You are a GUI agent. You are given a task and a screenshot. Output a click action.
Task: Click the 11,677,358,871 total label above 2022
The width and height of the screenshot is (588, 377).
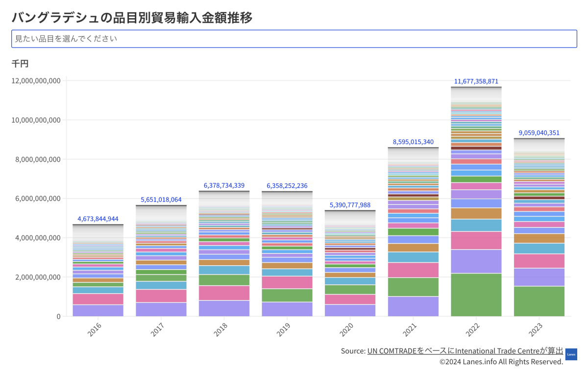476,81
